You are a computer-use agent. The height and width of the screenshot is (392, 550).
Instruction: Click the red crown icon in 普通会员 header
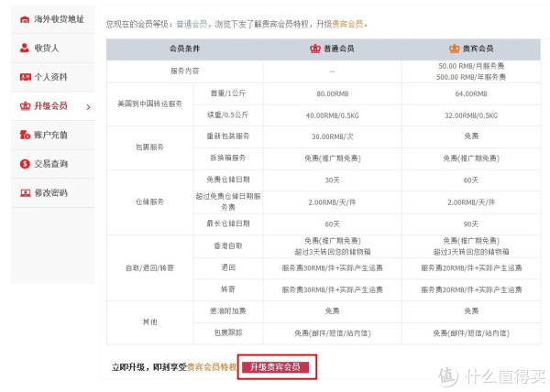[315, 49]
